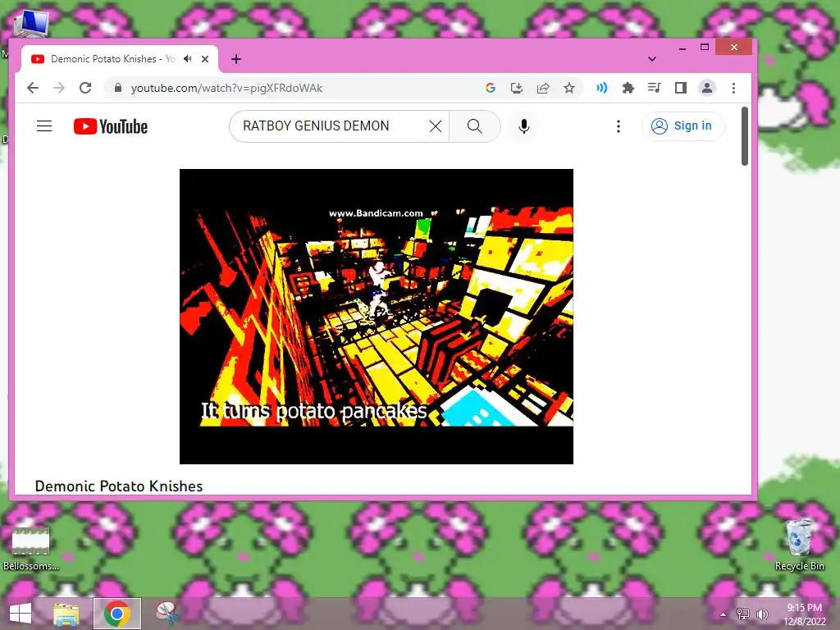Screen dimensions: 840x630
Task: Bookmark this tab with the star icon
Action: (569, 88)
